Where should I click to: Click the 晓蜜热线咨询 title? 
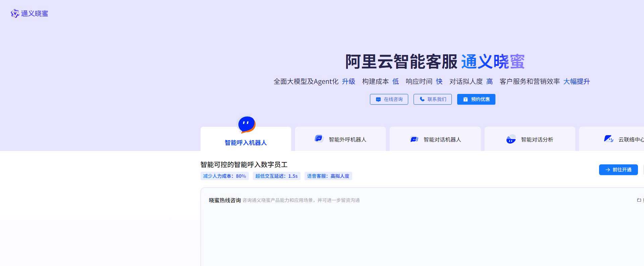click(x=225, y=200)
